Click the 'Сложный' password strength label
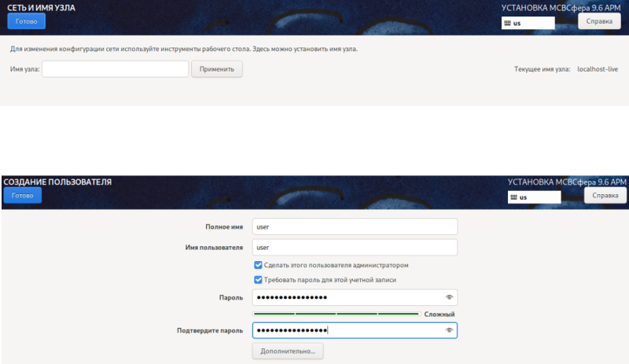This screenshot has width=629, height=364. (x=440, y=314)
